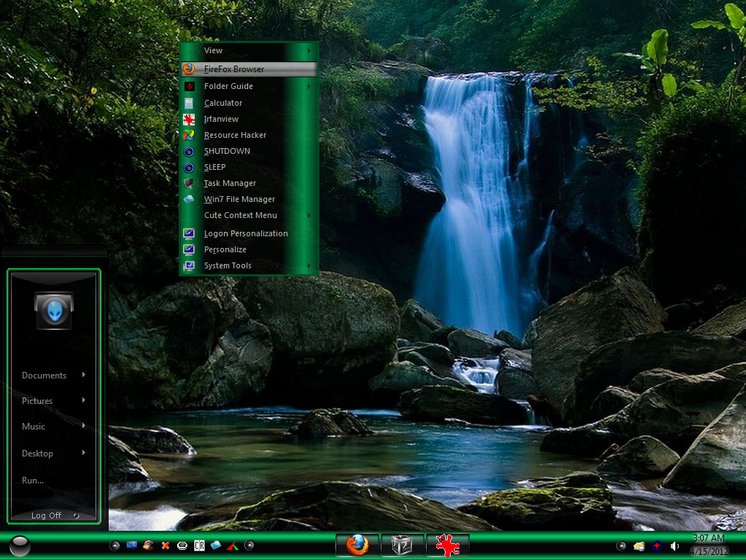Expand the Pictures arrow in Start menu

coord(84,400)
